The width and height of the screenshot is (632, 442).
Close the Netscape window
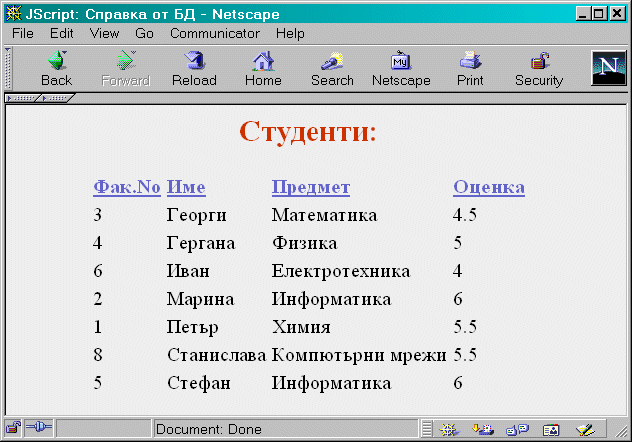617,14
